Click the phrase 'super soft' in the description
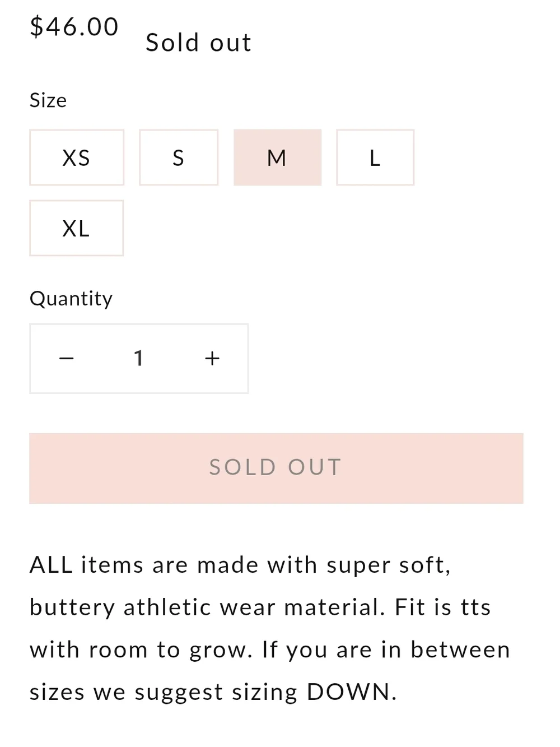This screenshot has height=747, width=560. coord(389,565)
